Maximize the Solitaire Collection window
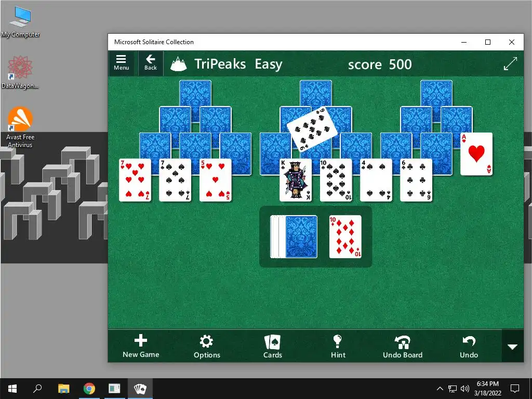Screen dimensions: 532x399 pos(488,42)
